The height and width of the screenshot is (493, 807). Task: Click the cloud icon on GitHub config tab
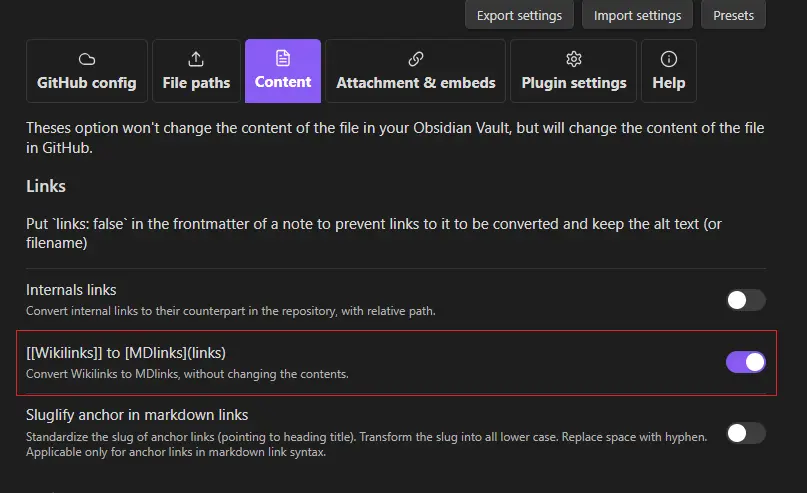[87, 59]
